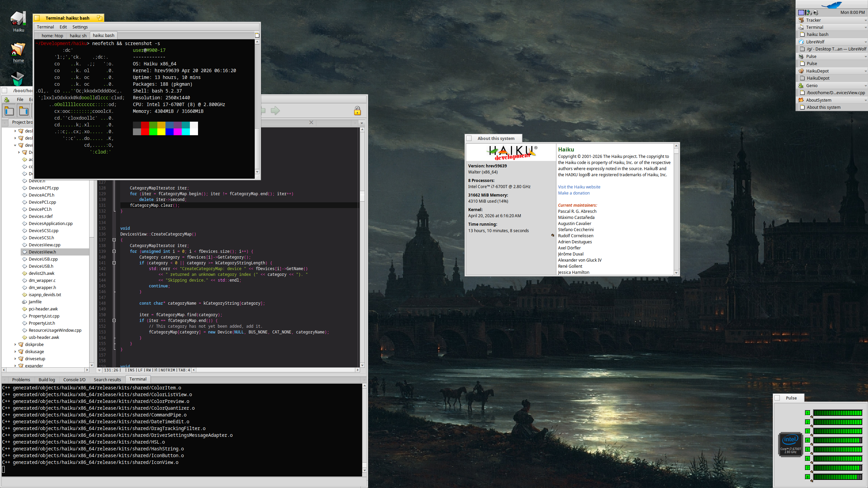Expand the diskprobe folder in project tree
The image size is (868, 488).
(15, 344)
